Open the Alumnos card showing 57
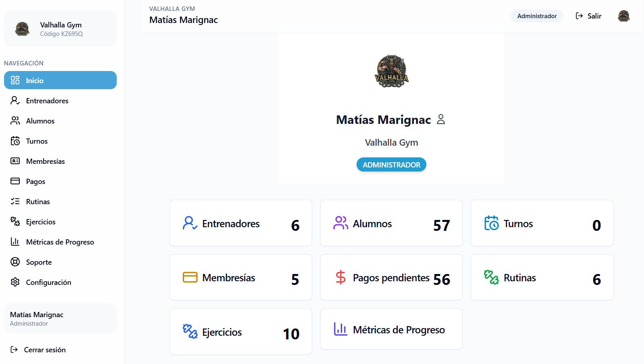Screen dimensions: 644x364 (391, 223)
